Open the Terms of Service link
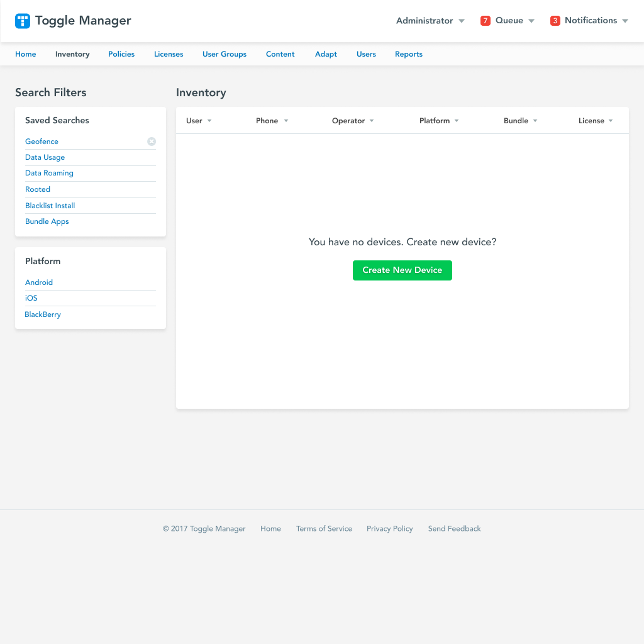Image resolution: width=644 pixels, height=644 pixels. pyautogui.click(x=324, y=529)
